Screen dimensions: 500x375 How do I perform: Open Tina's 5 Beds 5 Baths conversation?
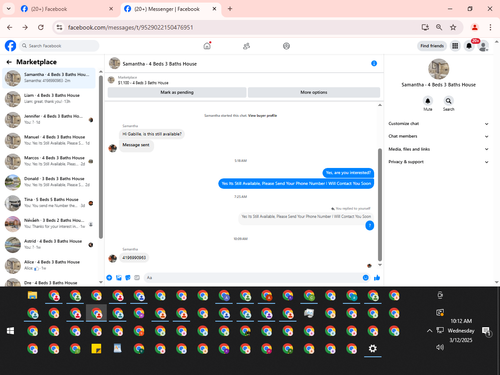49,203
